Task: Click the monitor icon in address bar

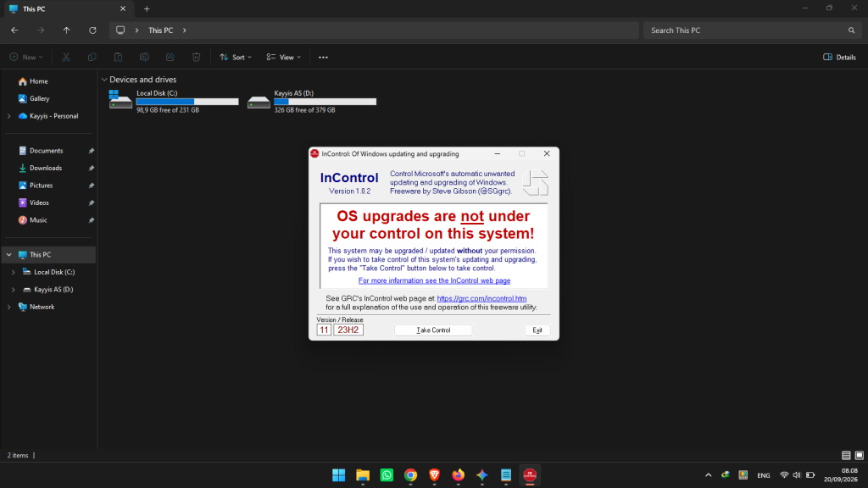Action: coord(120,30)
